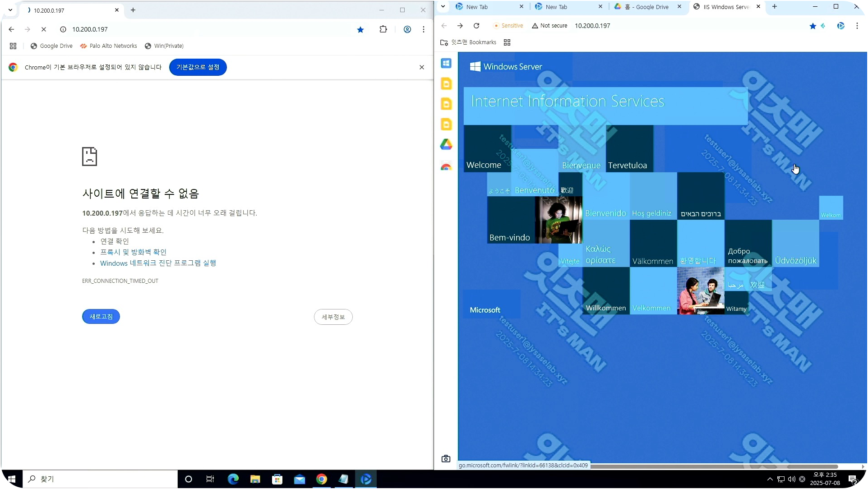Click Microsoft logo on IIS page
This screenshot has width=868, height=489.
click(x=485, y=310)
